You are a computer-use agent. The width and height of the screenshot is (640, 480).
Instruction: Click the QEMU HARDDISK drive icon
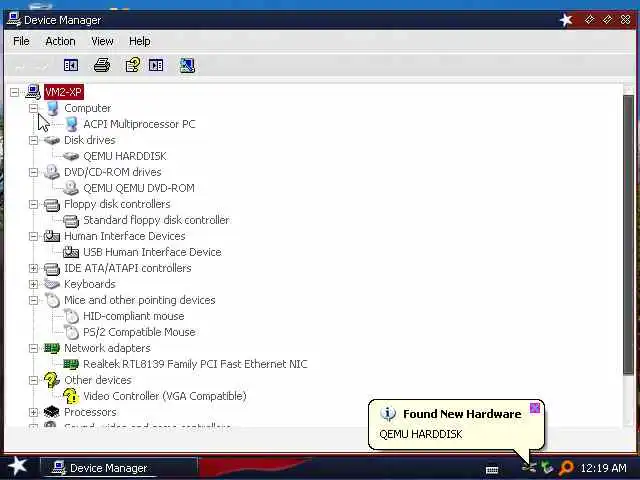(x=71, y=156)
